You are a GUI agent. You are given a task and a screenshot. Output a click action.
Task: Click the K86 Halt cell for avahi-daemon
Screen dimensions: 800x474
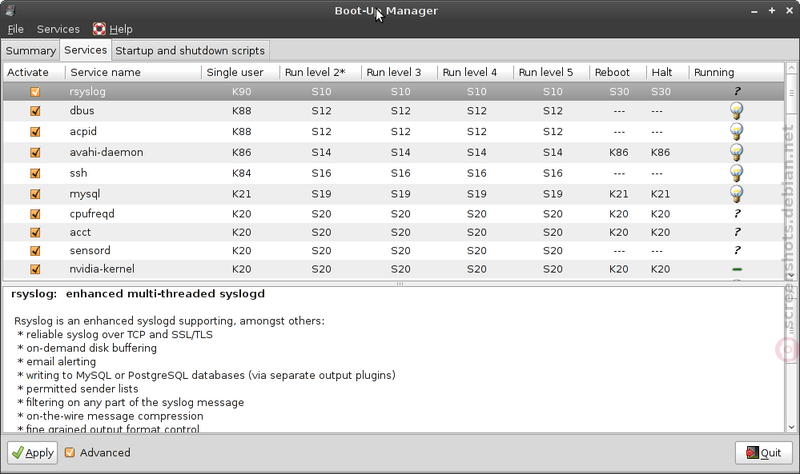(660, 152)
